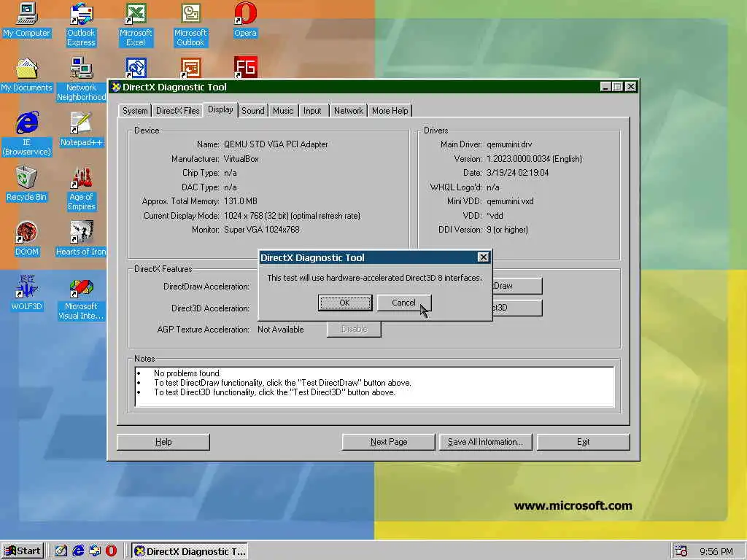This screenshot has width=747, height=560.
Task: Switch to the System tab
Action: 135,111
